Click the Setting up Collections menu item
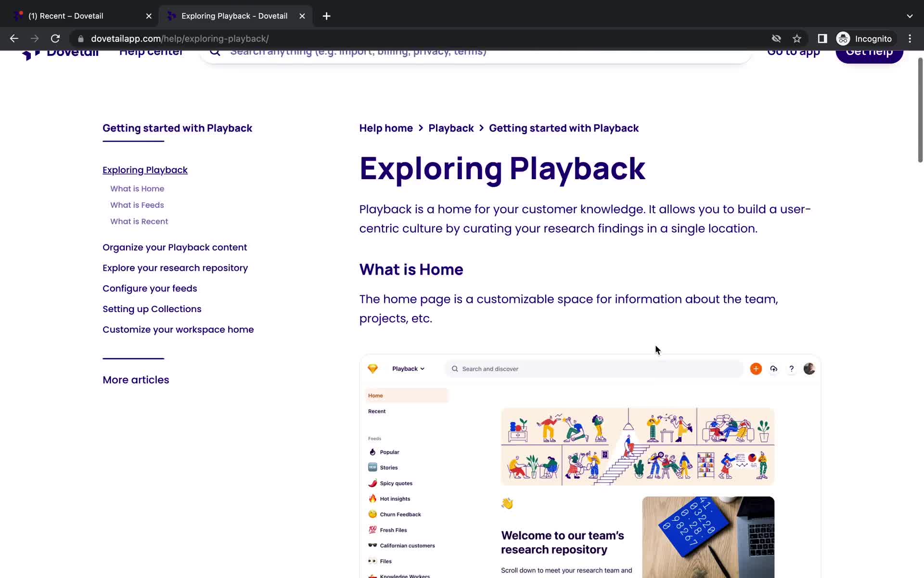 pos(152,309)
